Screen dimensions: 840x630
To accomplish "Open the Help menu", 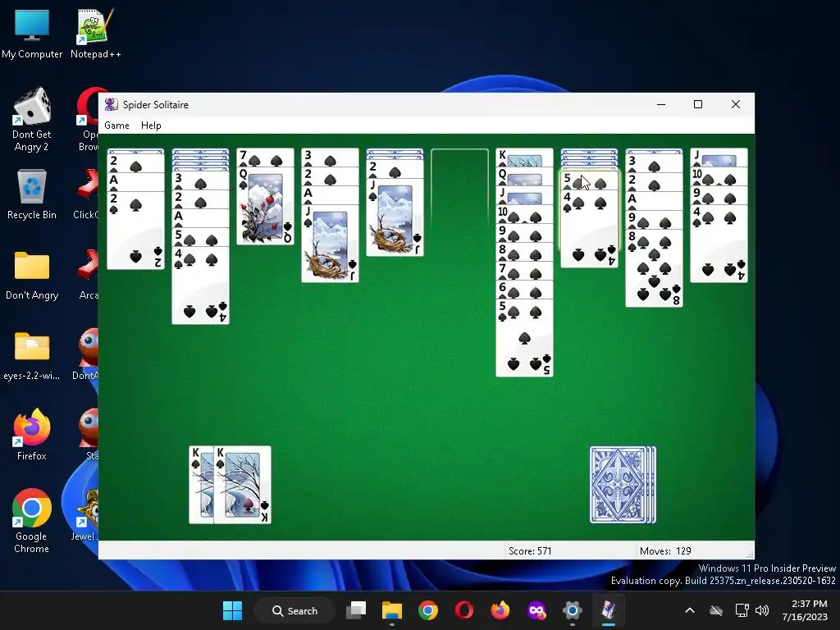I will 151,126.
